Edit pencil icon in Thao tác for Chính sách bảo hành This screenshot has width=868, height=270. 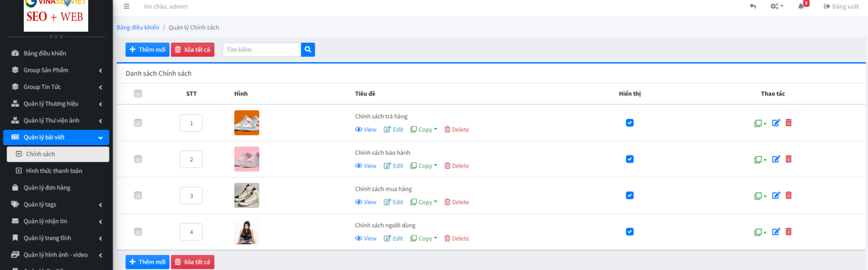pyautogui.click(x=776, y=159)
